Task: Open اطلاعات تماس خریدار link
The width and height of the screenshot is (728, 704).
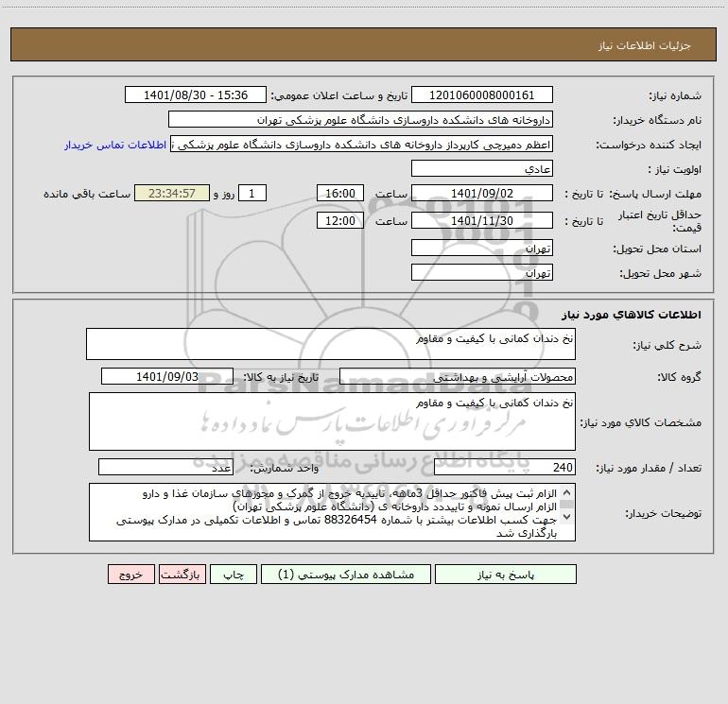Action: pos(115,145)
